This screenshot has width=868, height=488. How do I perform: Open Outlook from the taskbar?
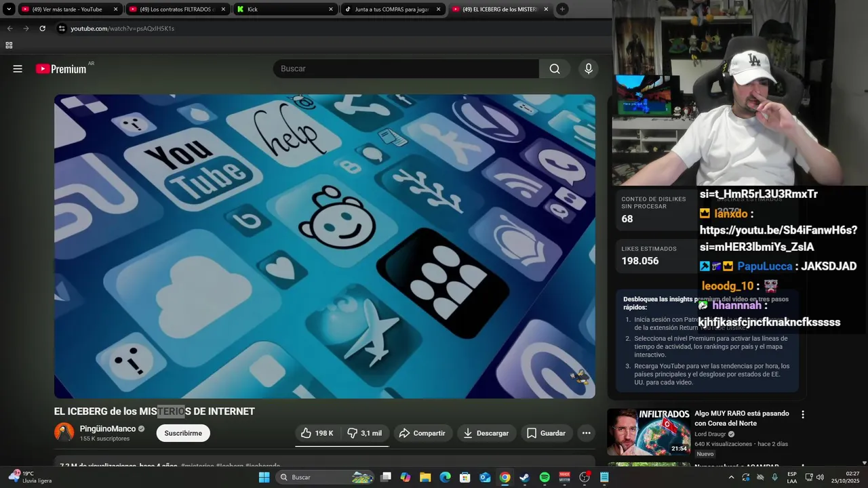point(485,477)
